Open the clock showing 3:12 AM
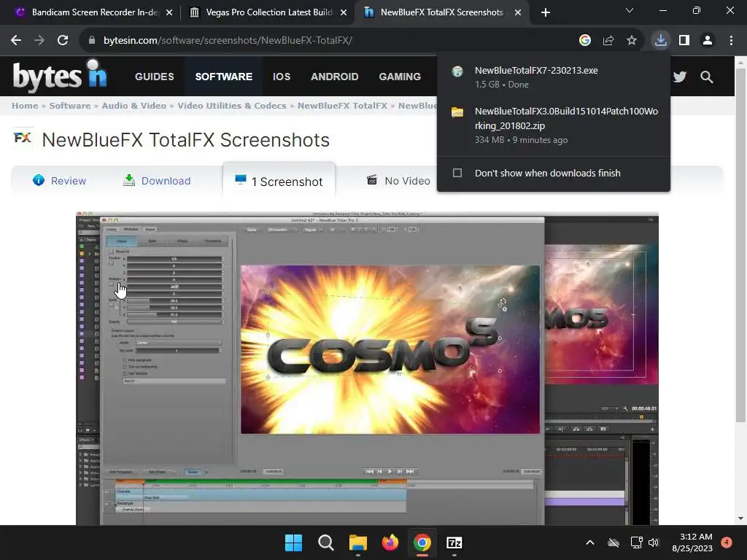The image size is (747, 560). pos(692,542)
